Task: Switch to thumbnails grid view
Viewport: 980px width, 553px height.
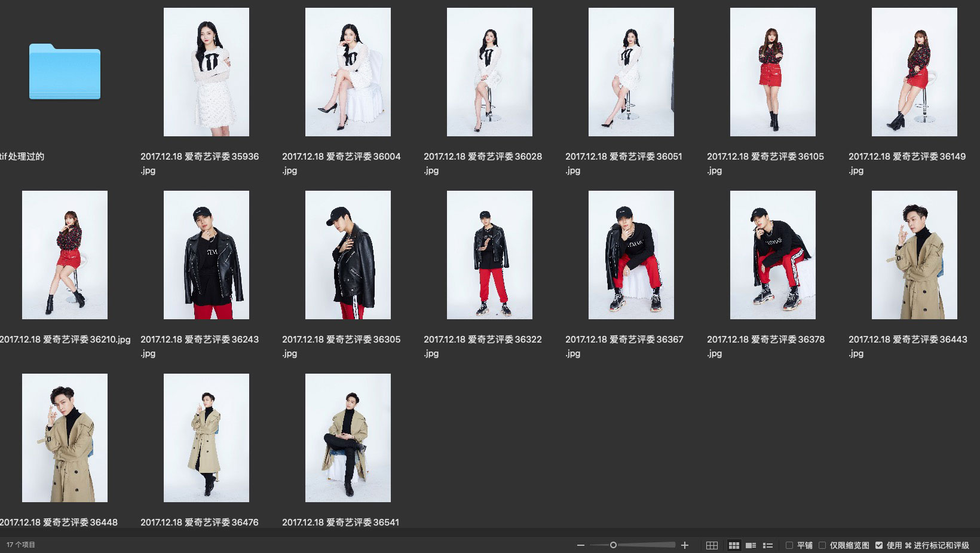Action: (x=734, y=545)
